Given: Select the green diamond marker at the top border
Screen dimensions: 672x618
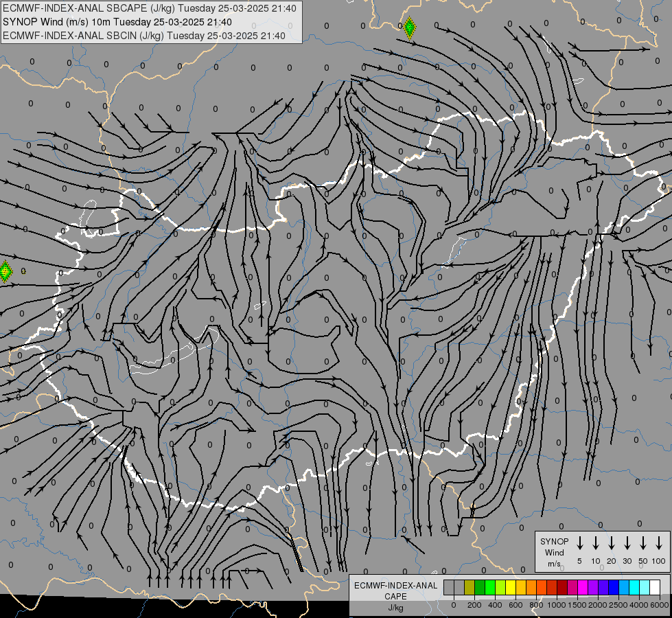Looking at the screenshot, I should 410,28.
